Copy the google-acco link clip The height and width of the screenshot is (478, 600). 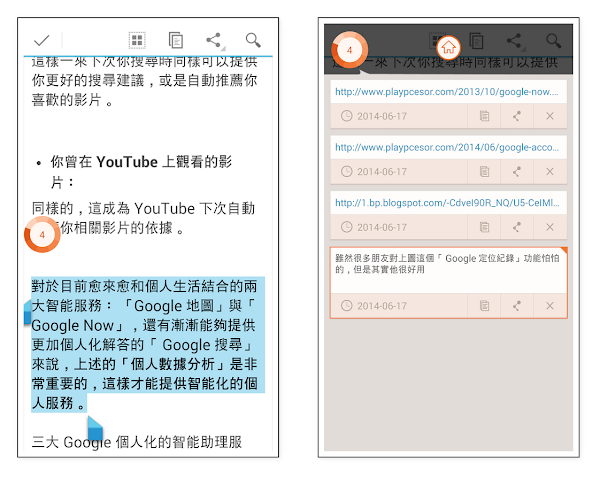[x=484, y=171]
